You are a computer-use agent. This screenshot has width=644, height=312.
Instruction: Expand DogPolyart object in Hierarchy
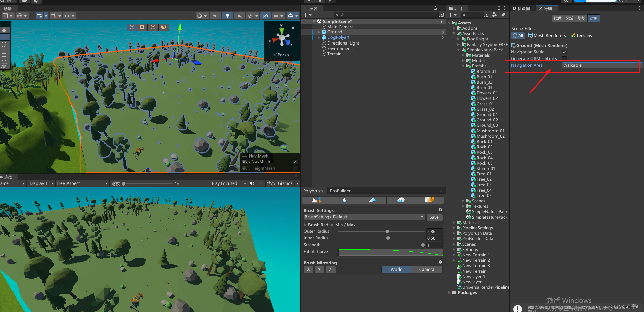(319, 37)
